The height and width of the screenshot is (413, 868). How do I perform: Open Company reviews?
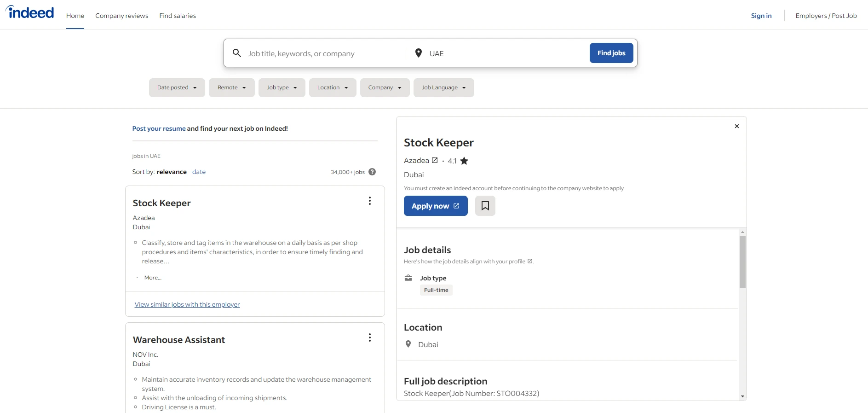coord(122,16)
